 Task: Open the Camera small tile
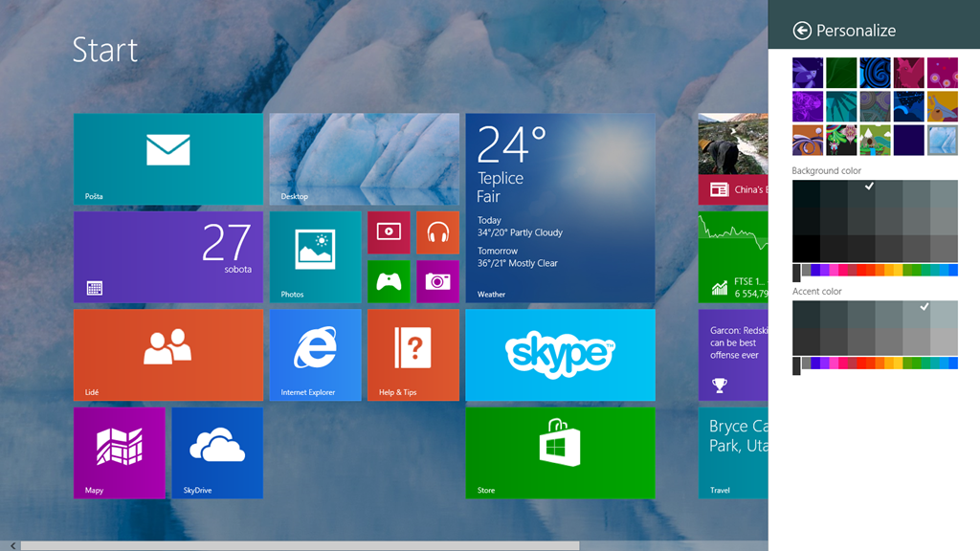[437, 281]
